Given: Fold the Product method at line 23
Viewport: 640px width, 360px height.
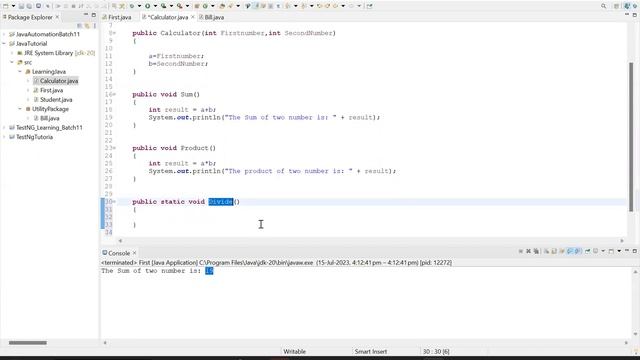Looking at the screenshot, I should (114, 148).
